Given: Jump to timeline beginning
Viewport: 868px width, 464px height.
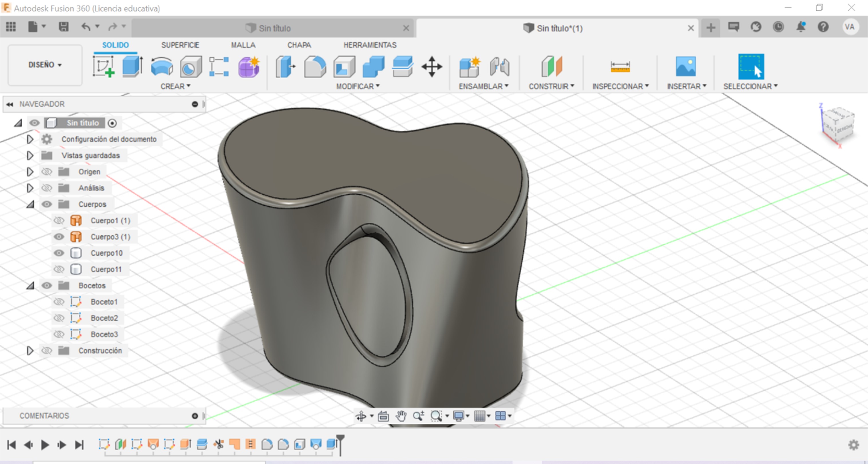Looking at the screenshot, I should (x=11, y=445).
